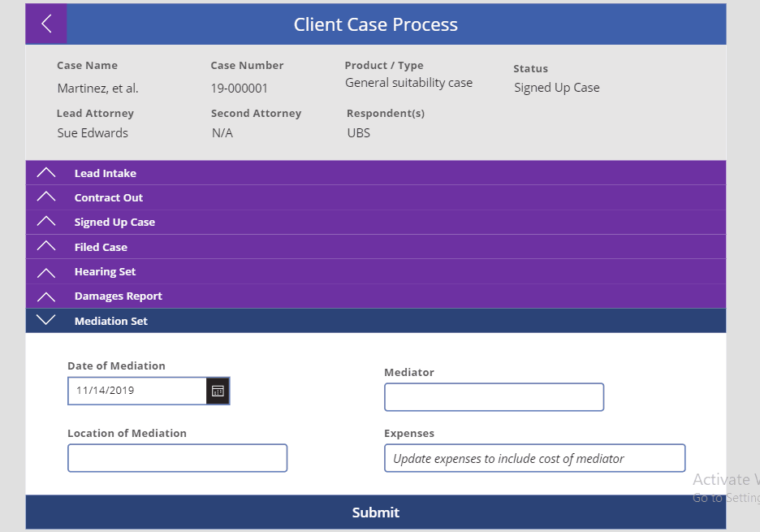Image resolution: width=760 pixels, height=532 pixels.
Task: Select case number '19-000001'
Action: (x=239, y=89)
